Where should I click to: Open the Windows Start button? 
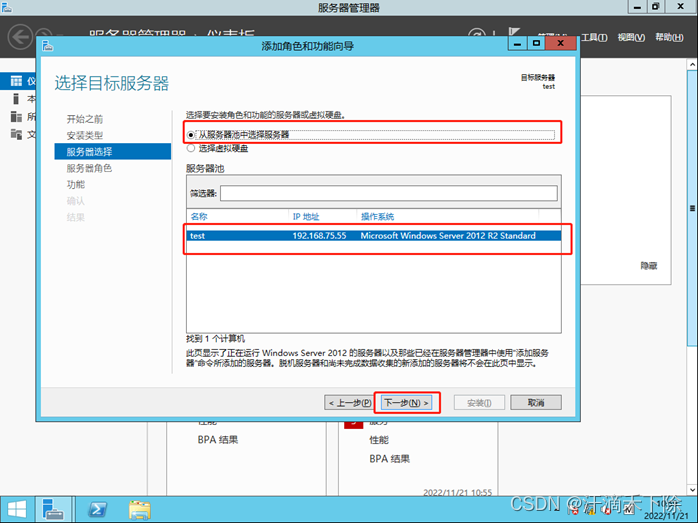click(17, 510)
